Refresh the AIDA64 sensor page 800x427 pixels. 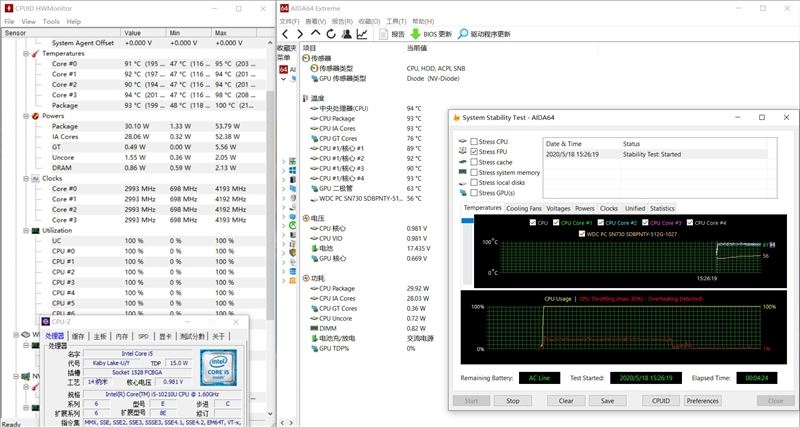pyautogui.click(x=331, y=34)
